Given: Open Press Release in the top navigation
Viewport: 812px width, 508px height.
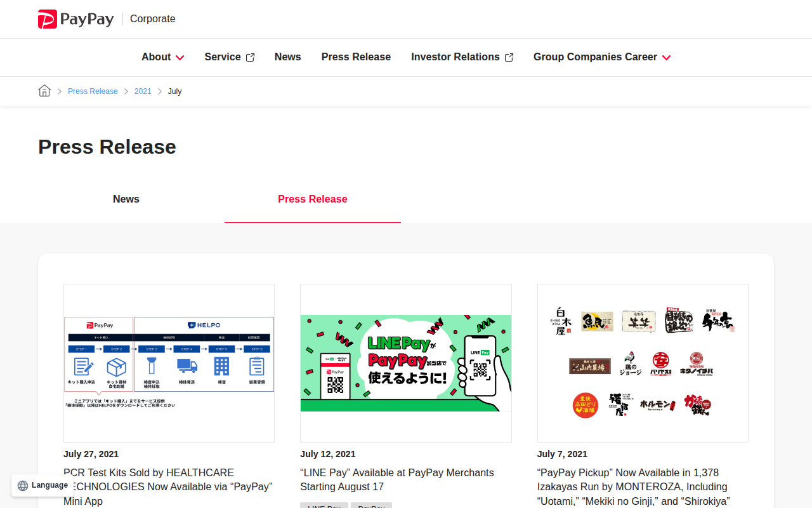Looking at the screenshot, I should 356,57.
